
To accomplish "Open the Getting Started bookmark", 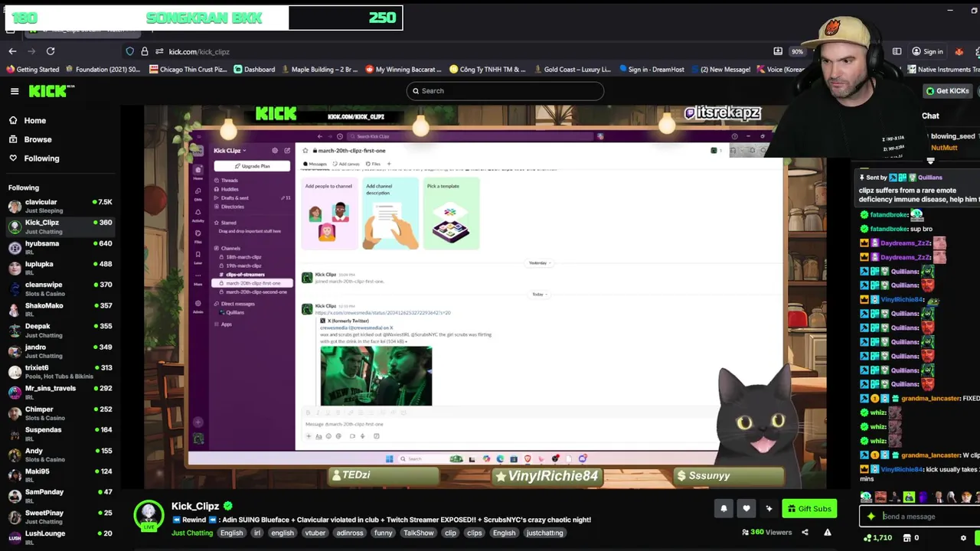I will click(33, 70).
